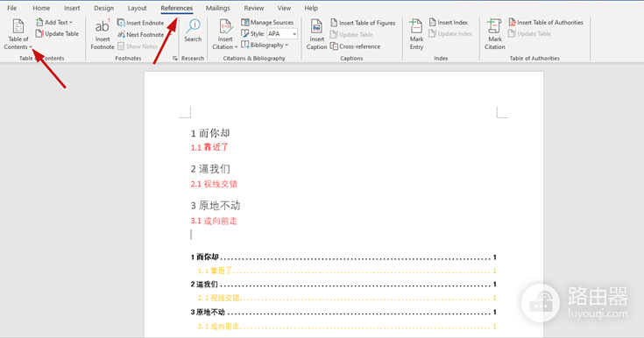Click heading '3 原地不动'
Viewport: 644px width, 338px height.
(x=216, y=206)
